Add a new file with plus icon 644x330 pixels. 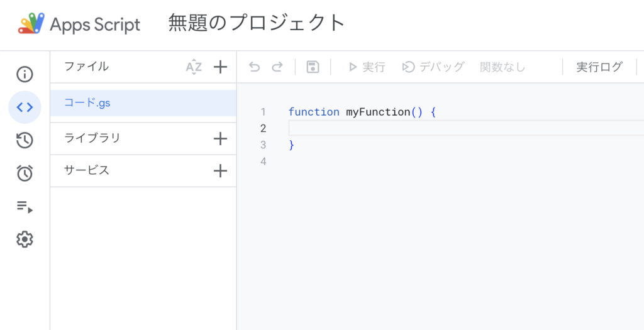coord(220,67)
